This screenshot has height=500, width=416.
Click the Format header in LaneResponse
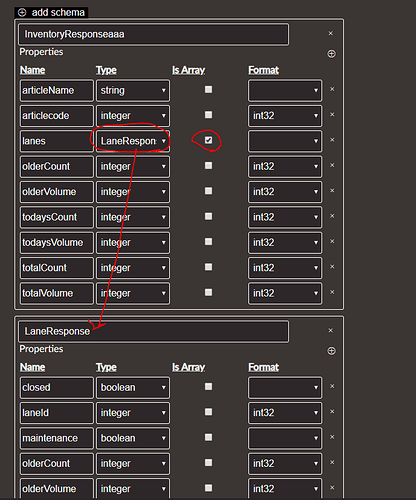tap(263, 367)
